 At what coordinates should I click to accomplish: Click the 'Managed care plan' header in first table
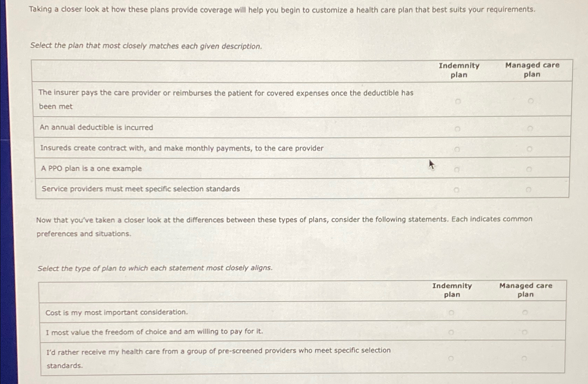pos(532,70)
